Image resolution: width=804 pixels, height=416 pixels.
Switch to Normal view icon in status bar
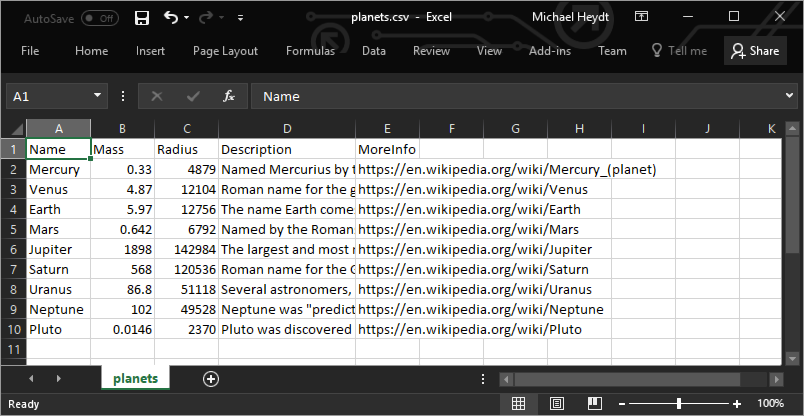click(518, 403)
